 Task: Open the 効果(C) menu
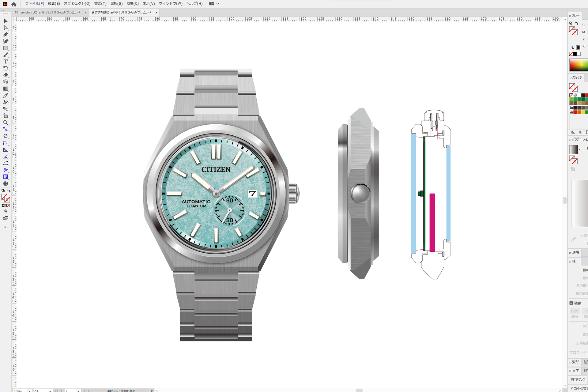(x=132, y=4)
